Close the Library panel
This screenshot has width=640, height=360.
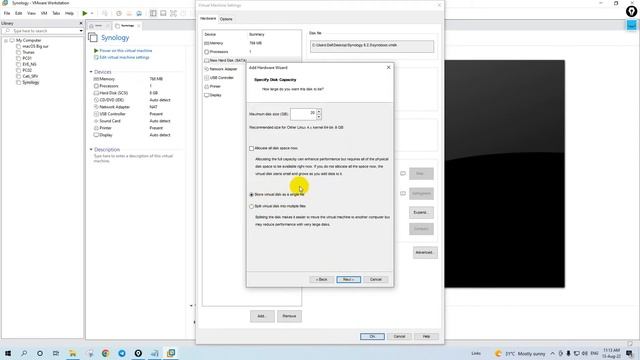click(x=80, y=23)
